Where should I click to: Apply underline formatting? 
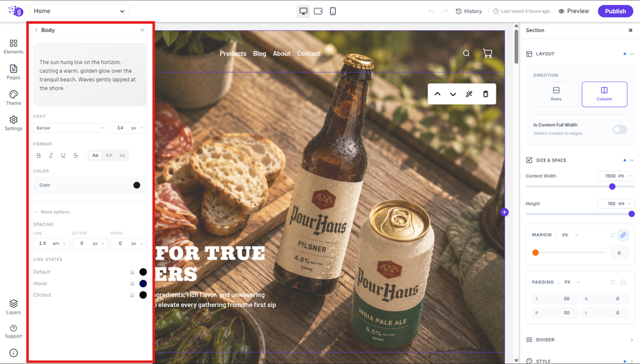(x=63, y=155)
